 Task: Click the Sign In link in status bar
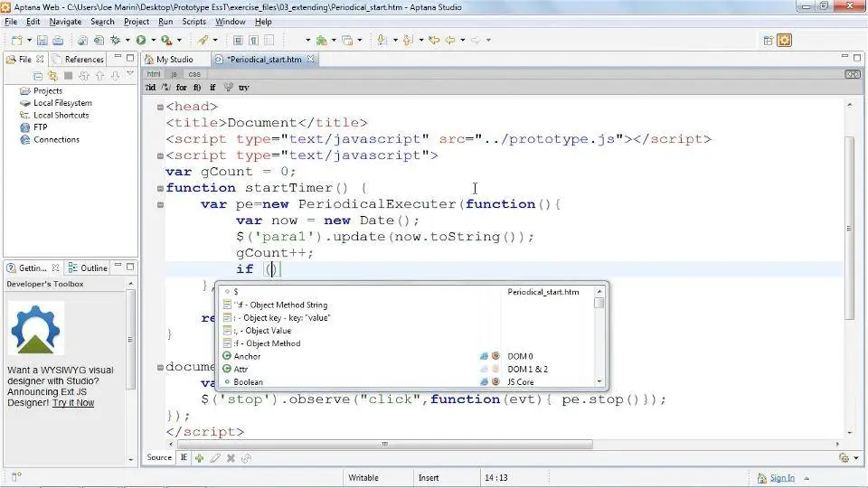pyautogui.click(x=782, y=478)
